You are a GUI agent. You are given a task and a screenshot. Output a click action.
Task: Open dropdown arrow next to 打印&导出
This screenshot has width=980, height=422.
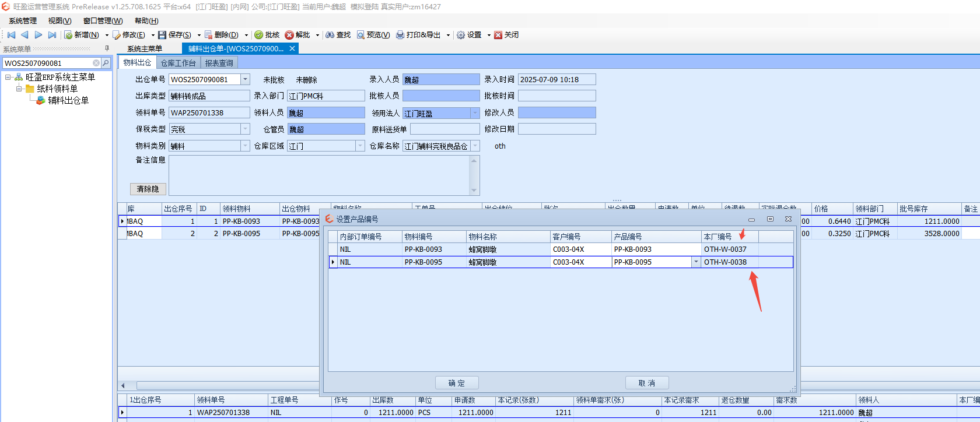coord(448,35)
